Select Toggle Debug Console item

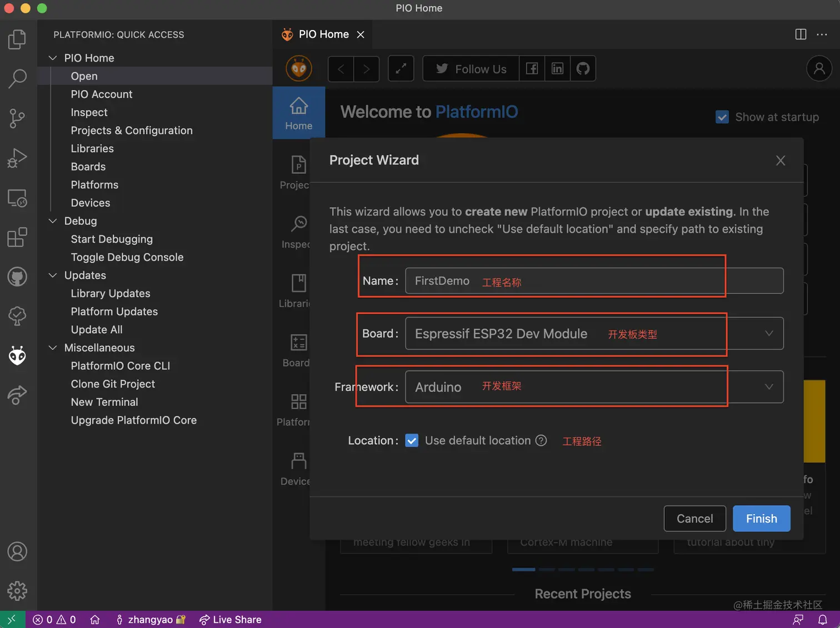click(x=127, y=257)
